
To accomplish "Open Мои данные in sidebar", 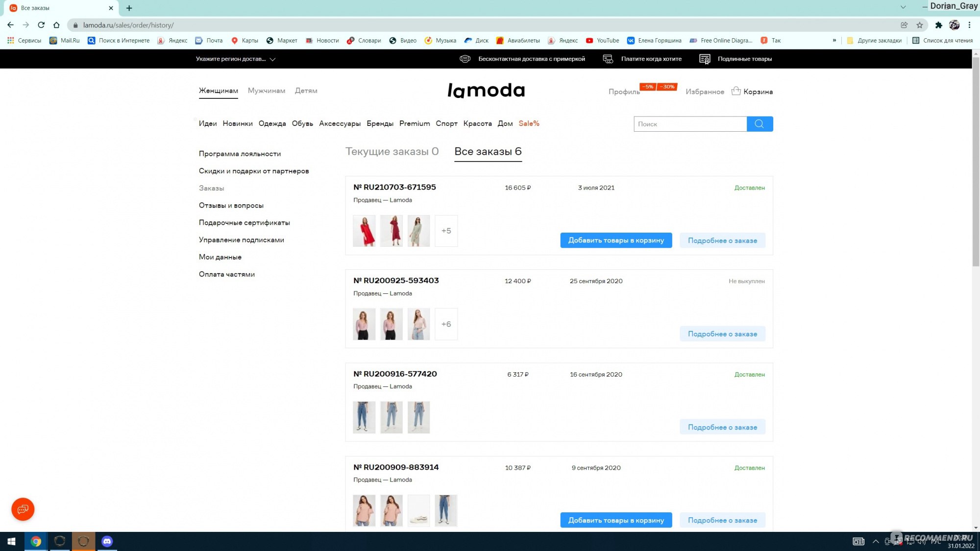I will (220, 257).
